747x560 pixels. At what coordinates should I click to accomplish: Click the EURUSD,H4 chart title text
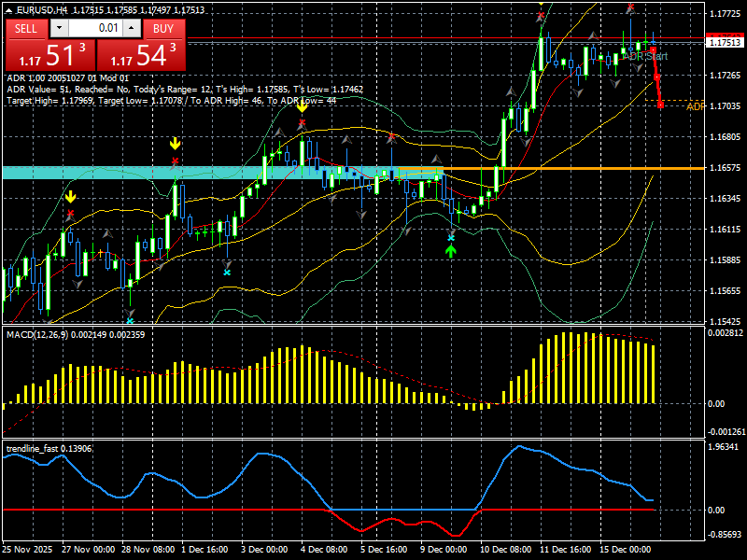[41, 10]
